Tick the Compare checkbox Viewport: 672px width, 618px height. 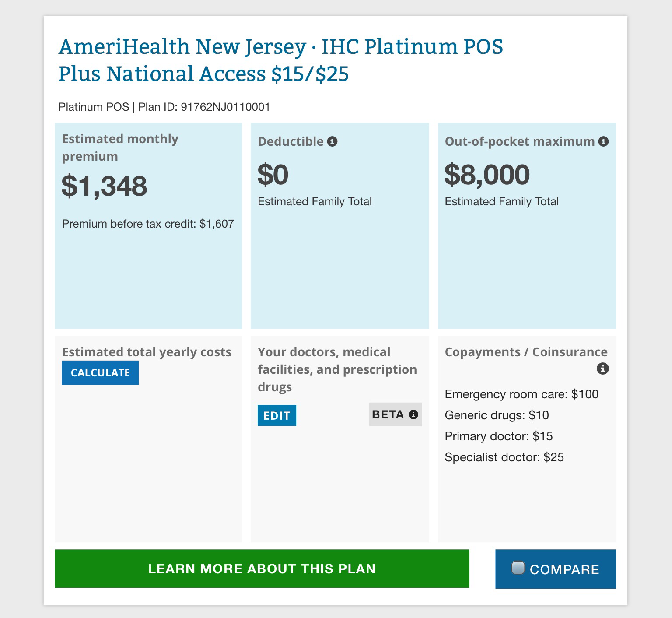coord(518,568)
